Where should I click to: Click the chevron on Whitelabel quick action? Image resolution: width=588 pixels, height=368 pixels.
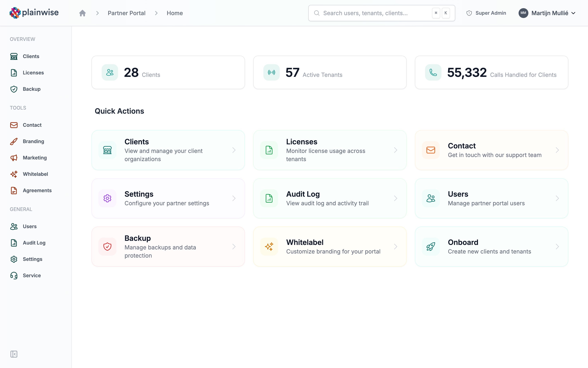click(395, 247)
